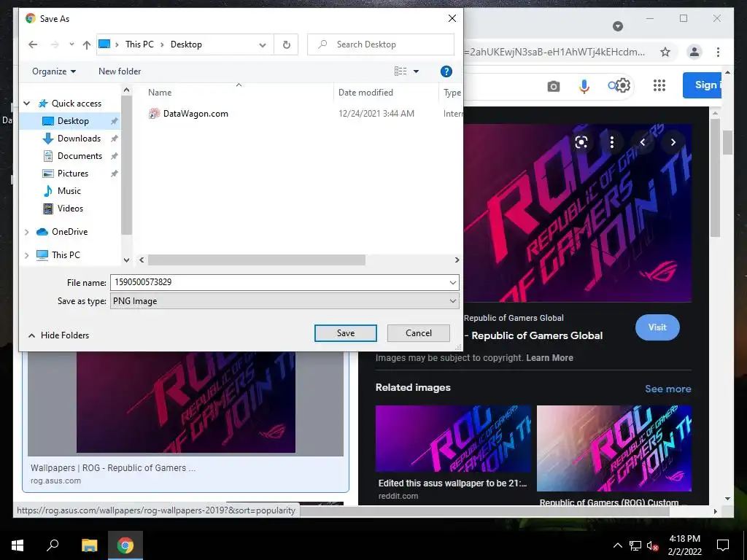Viewport: 747px width, 560px height.
Task: Open the view options dropdown arrow
Action: tap(416, 71)
